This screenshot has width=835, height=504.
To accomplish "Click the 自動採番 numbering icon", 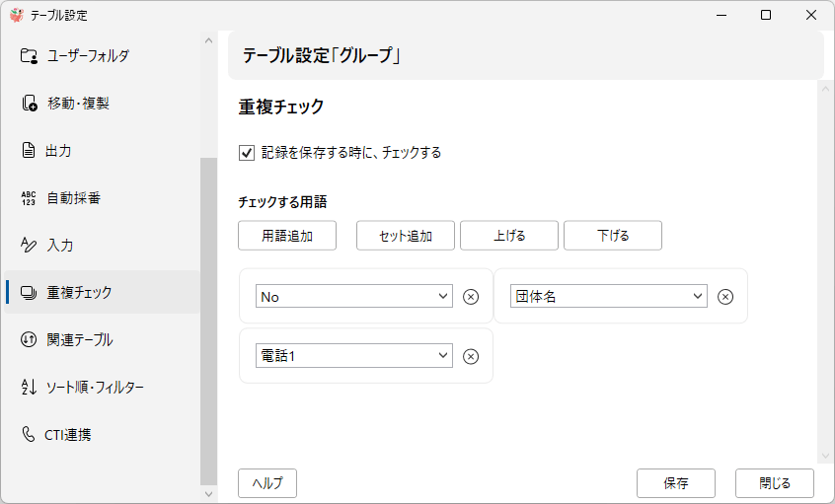I will 29,197.
